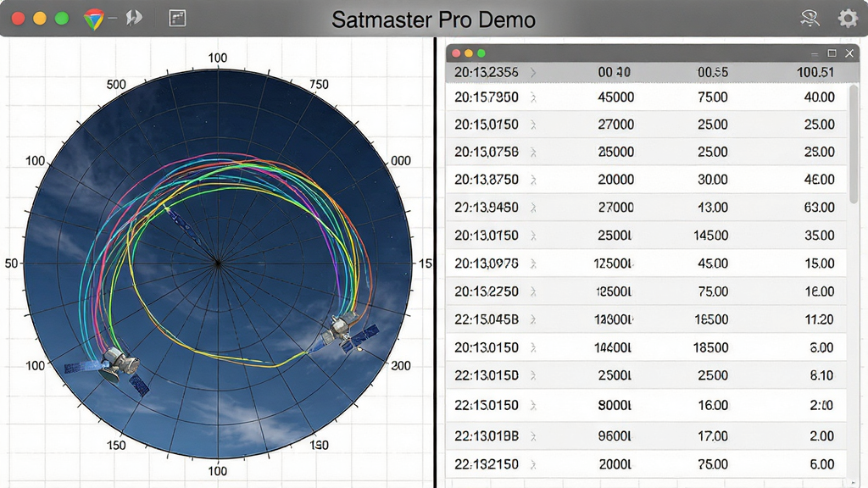The image size is (868, 488).
Task: Select the 8000l cell
Action: point(615,405)
